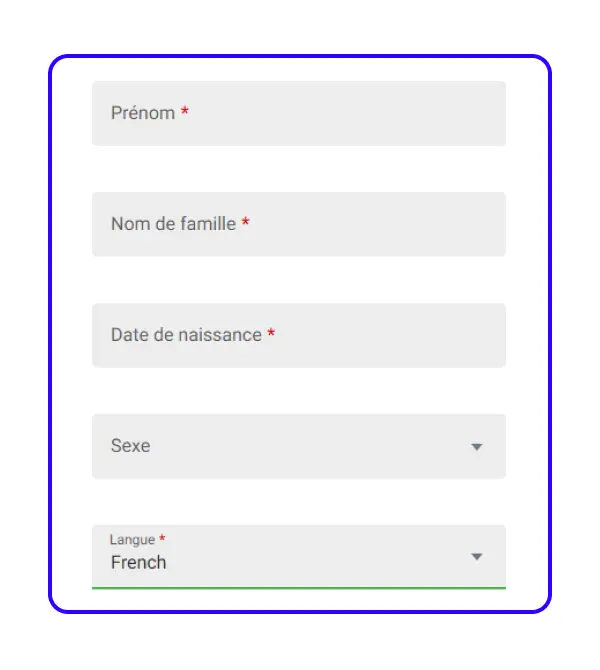Click the Langue dropdown arrow icon
Screen dimensions: 600x670
tap(477, 557)
